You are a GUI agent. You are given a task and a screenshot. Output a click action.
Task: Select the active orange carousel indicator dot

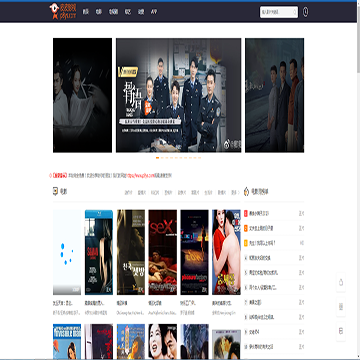tap(157, 158)
